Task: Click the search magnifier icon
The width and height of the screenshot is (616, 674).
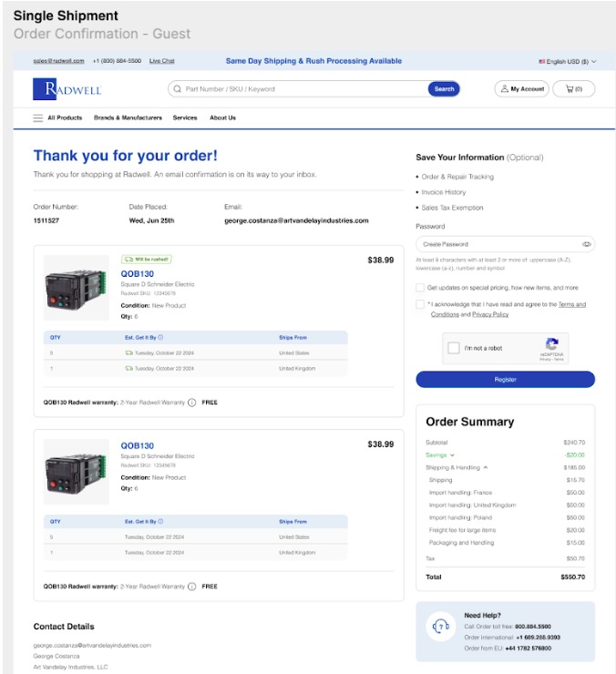Action: pos(177,89)
